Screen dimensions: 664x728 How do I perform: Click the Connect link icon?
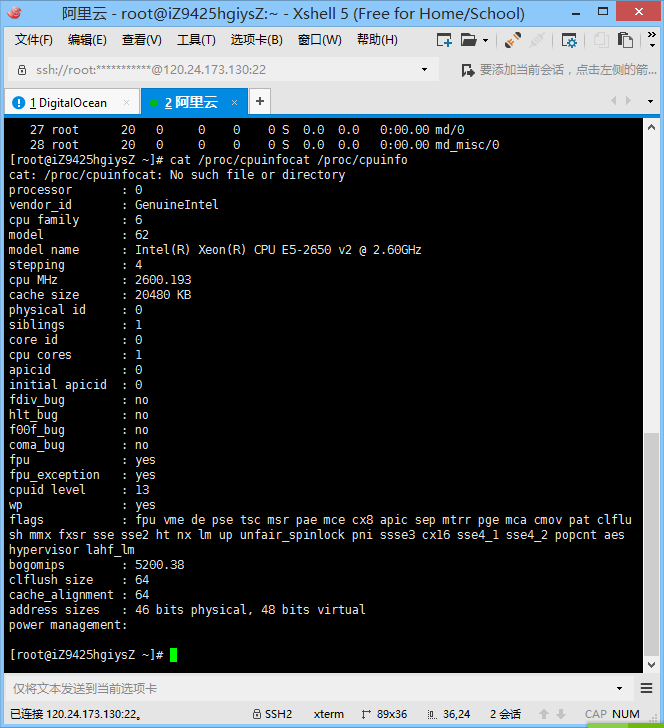[x=513, y=40]
